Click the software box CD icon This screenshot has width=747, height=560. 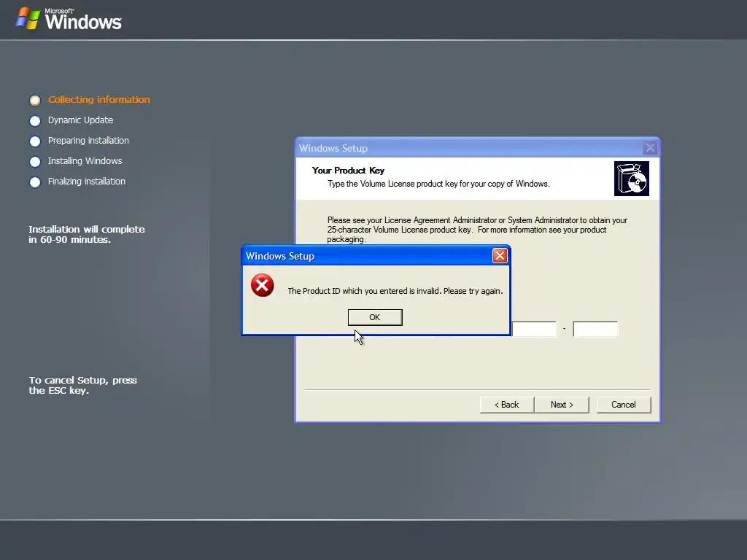[x=632, y=179]
